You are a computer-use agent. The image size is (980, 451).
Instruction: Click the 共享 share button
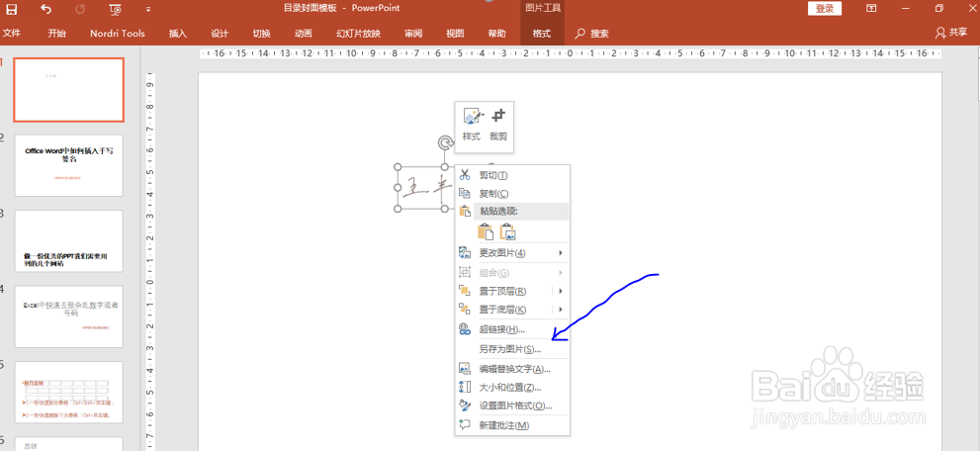(951, 33)
